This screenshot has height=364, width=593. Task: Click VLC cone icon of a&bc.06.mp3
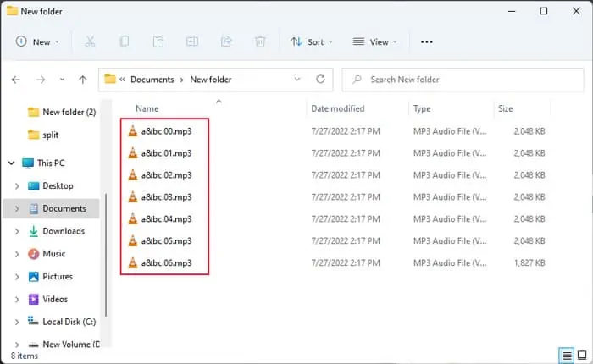pos(133,262)
